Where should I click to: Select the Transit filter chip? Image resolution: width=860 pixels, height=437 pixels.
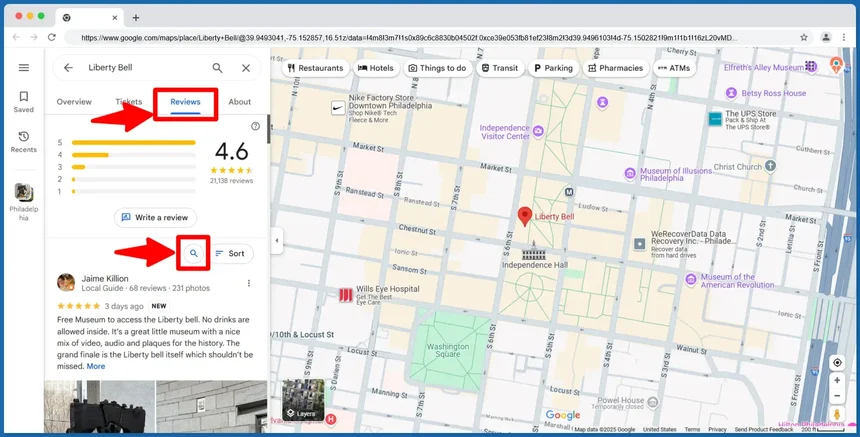tap(500, 68)
